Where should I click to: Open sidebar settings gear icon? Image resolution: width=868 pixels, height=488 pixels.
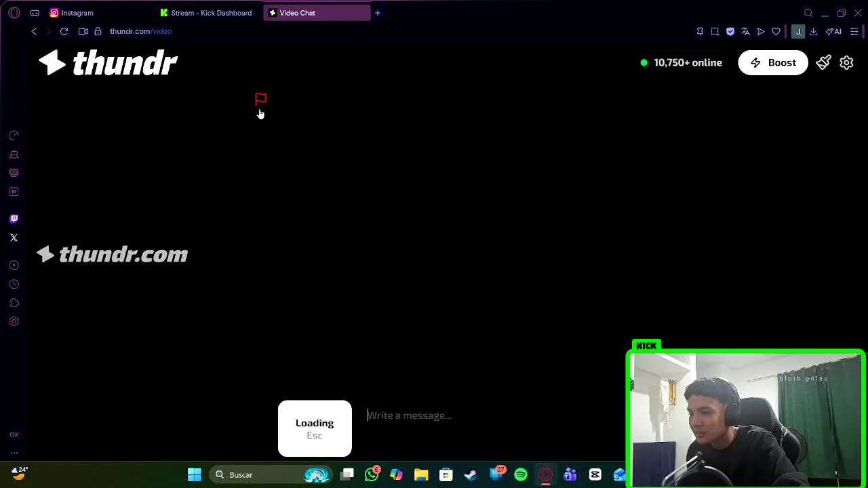point(14,321)
